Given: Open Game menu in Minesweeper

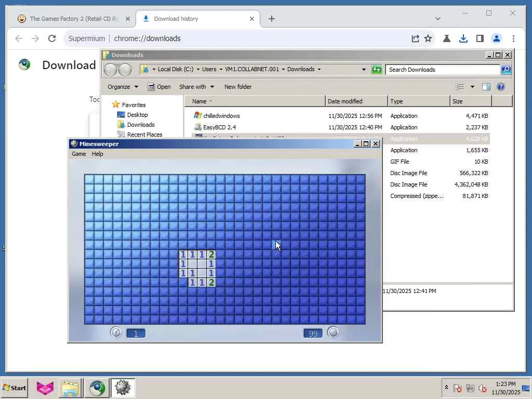Looking at the screenshot, I should point(79,154).
